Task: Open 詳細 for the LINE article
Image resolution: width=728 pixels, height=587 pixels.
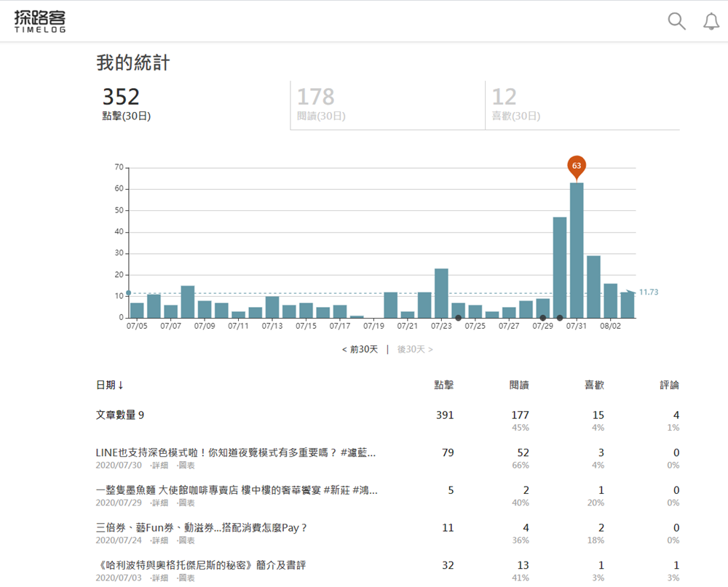Action: pyautogui.click(x=159, y=465)
